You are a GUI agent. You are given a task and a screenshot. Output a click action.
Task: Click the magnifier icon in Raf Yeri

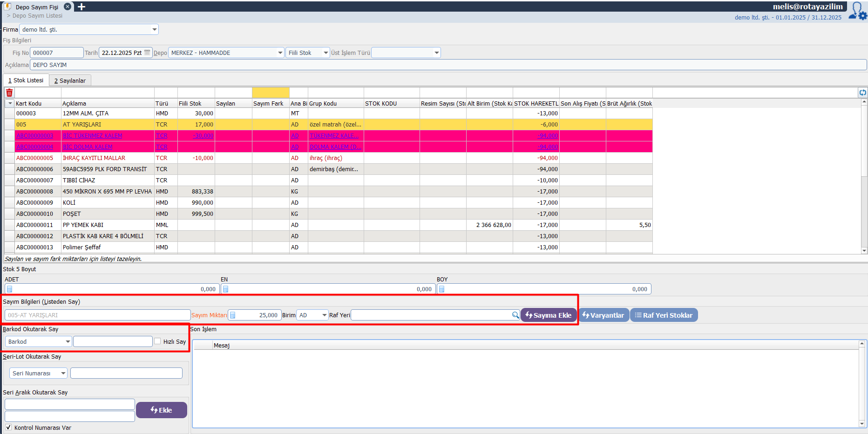pyautogui.click(x=515, y=315)
